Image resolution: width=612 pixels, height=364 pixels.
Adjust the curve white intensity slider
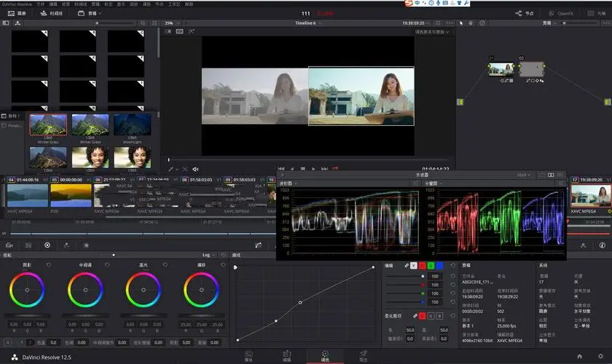pos(405,276)
